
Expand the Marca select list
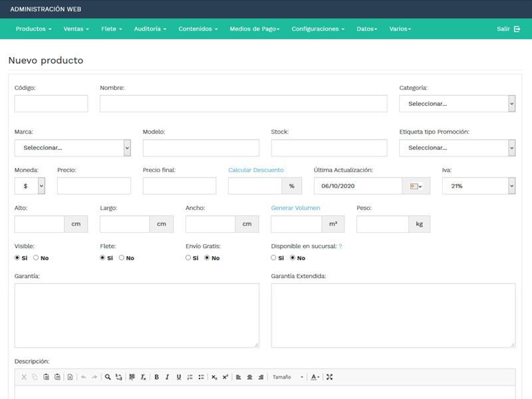(x=72, y=148)
